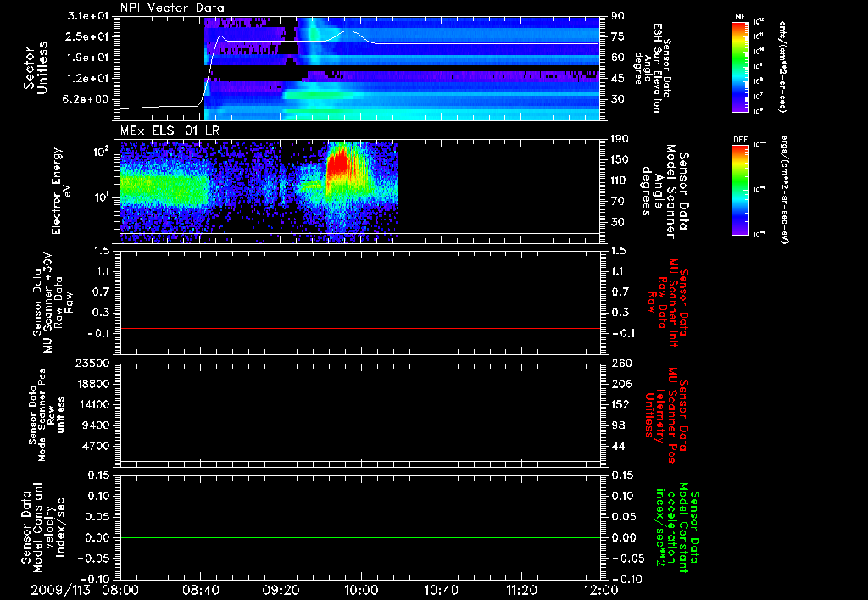Click the "08:40" time axis label
Screen dimensions: 868x600
pos(200,590)
